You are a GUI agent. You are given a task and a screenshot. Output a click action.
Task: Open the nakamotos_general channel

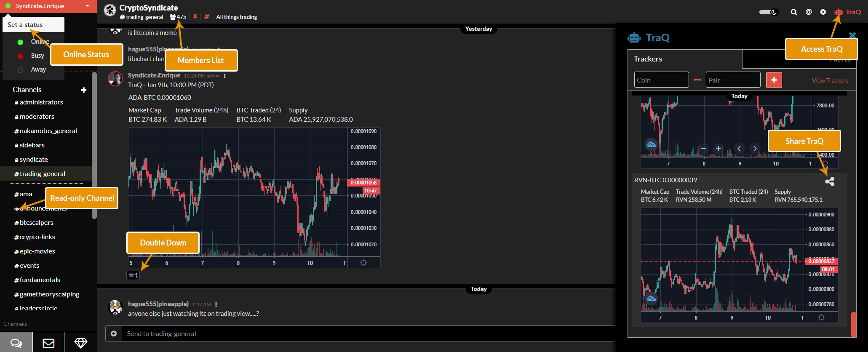pyautogui.click(x=45, y=131)
